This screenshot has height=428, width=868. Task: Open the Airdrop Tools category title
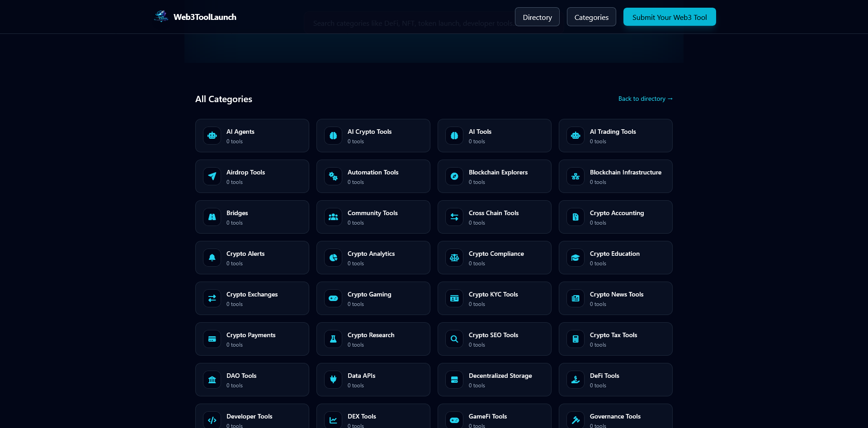coord(245,172)
